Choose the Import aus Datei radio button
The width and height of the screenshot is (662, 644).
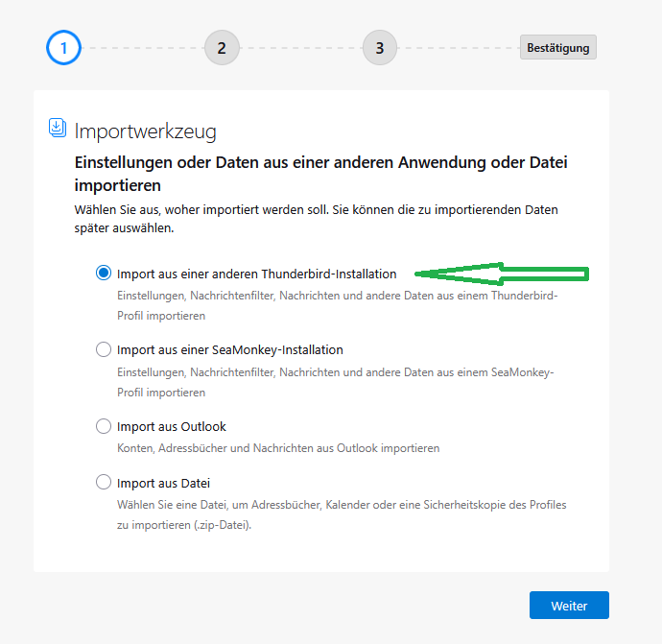[104, 482]
